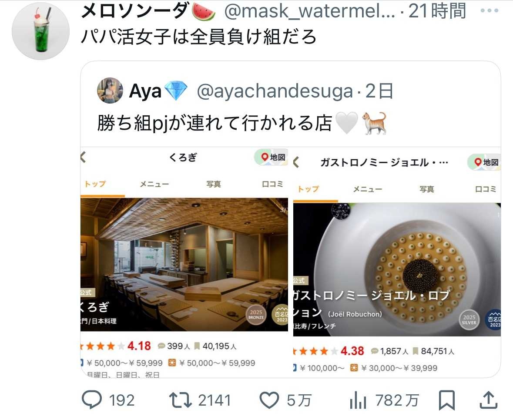The width and height of the screenshot is (513, 420).
Task: Open the 2025 SILVER award badge
Action: (x=469, y=320)
